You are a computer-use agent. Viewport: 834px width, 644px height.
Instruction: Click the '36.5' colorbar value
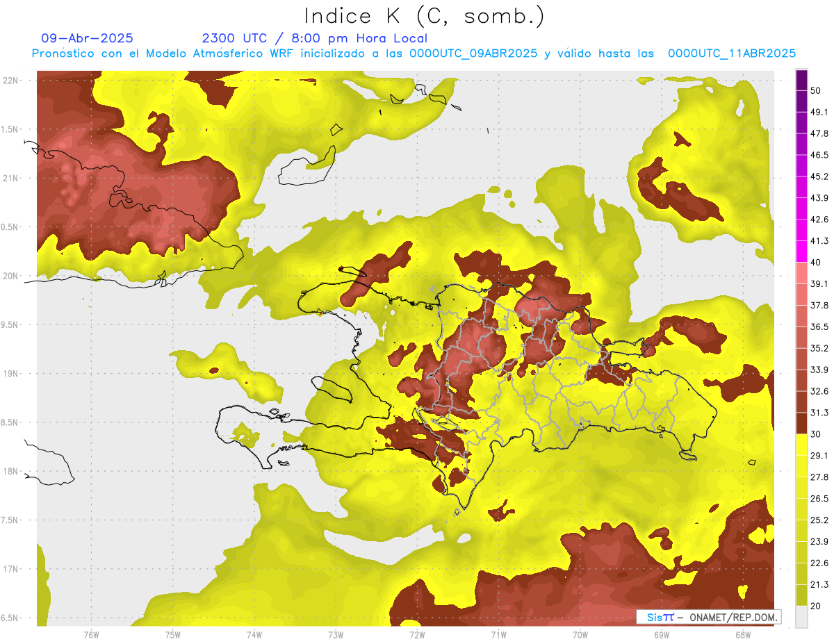(819, 327)
